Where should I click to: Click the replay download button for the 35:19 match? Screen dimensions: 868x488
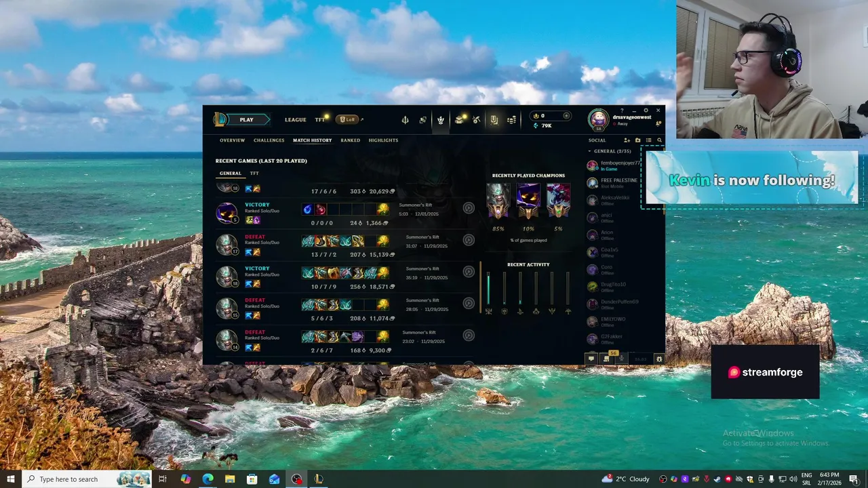[x=469, y=272]
